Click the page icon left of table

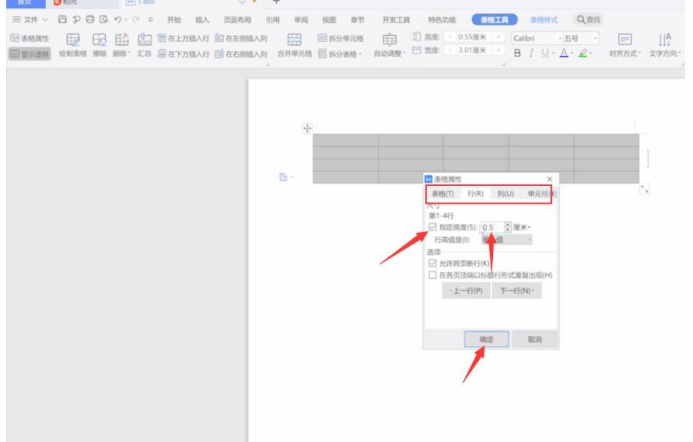[x=283, y=177]
